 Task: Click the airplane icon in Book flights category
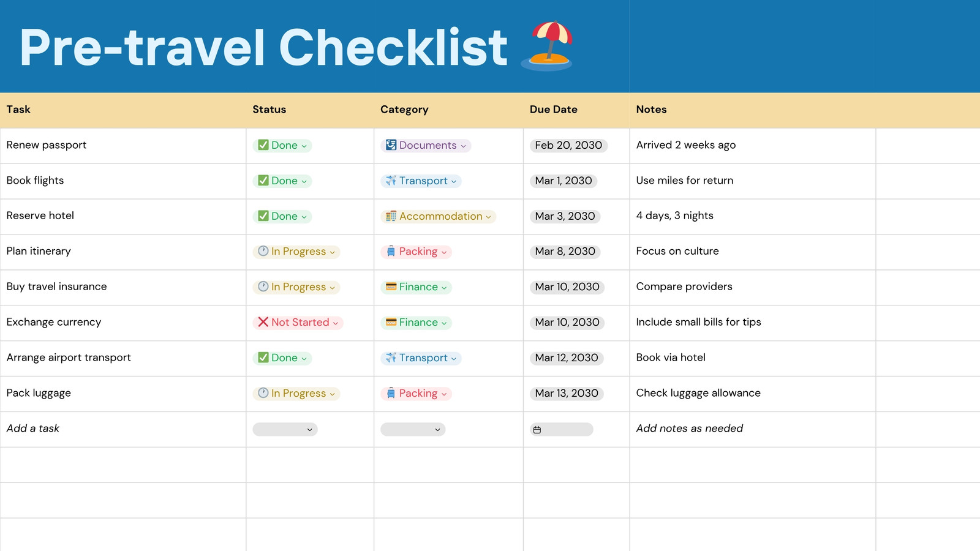pyautogui.click(x=391, y=181)
